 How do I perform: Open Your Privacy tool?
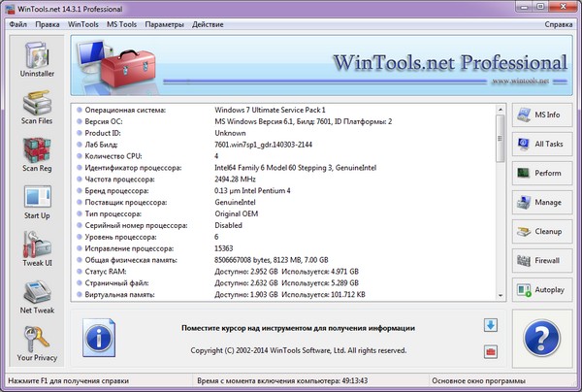[36, 342]
